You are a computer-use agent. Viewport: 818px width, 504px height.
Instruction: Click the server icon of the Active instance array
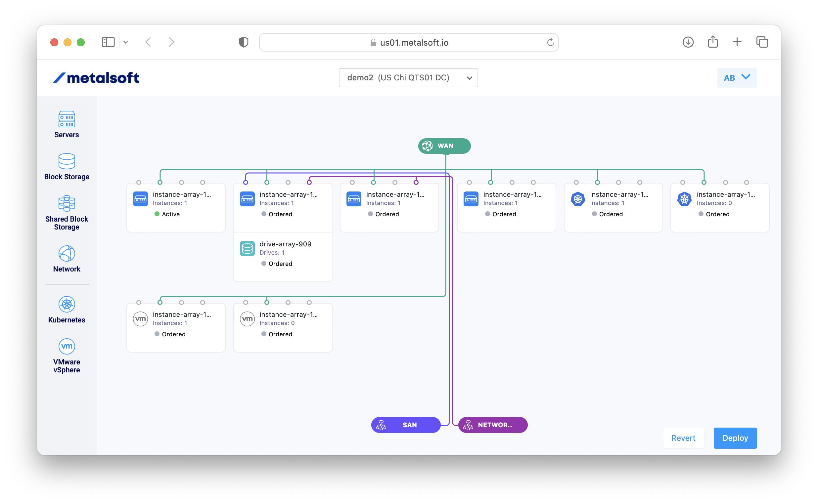point(140,199)
